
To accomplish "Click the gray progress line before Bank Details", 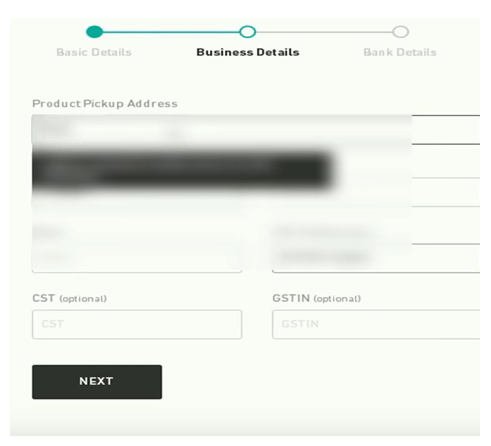I will [324, 32].
